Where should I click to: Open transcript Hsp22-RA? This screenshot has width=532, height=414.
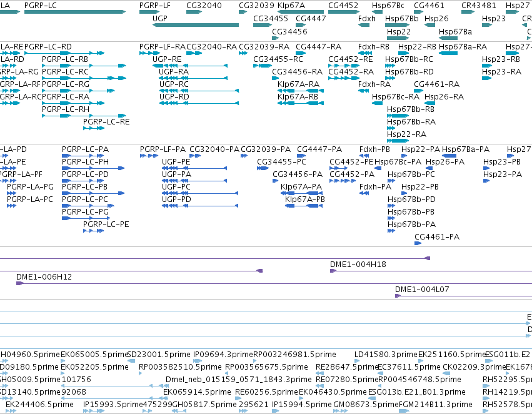pyautogui.click(x=406, y=134)
